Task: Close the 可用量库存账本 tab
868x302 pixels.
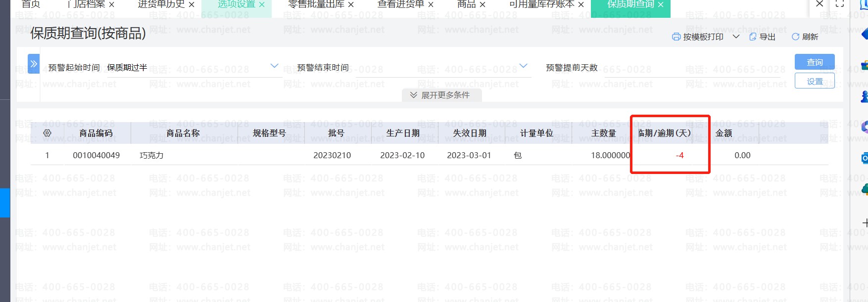Action: click(581, 4)
